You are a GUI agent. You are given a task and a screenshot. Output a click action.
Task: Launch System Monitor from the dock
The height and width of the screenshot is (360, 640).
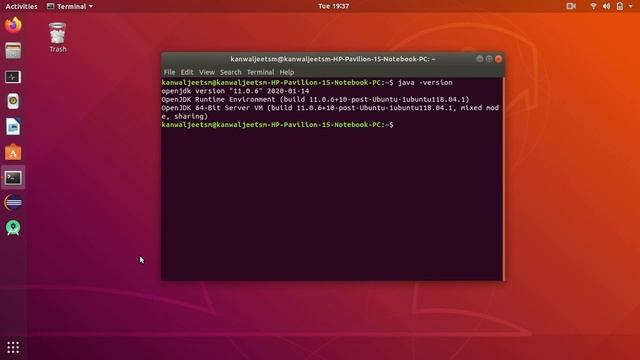13,76
